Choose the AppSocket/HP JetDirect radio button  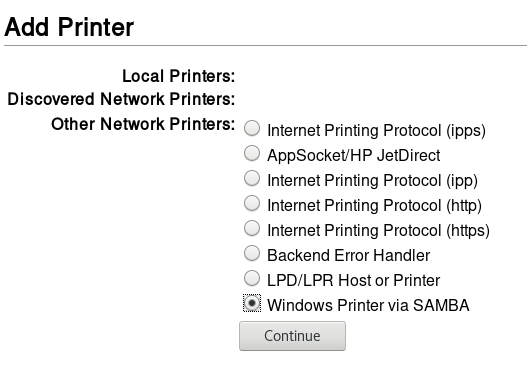(x=252, y=153)
